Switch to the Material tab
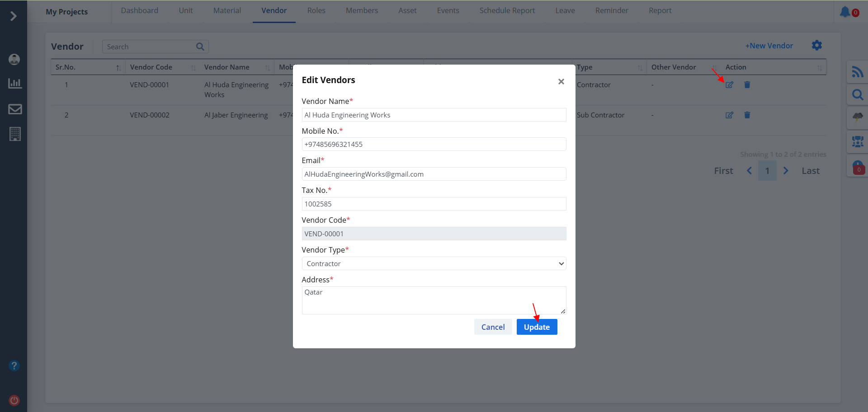The width and height of the screenshot is (868, 412). coord(227,11)
